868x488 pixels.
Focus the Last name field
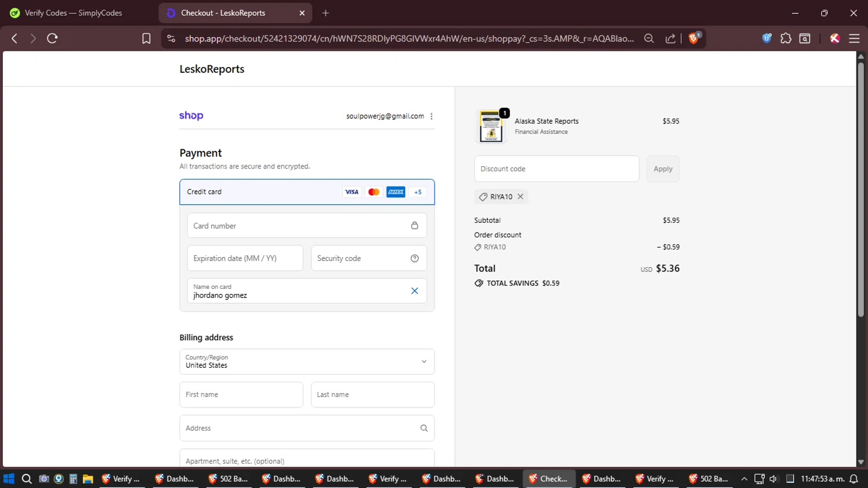pyautogui.click(x=373, y=394)
